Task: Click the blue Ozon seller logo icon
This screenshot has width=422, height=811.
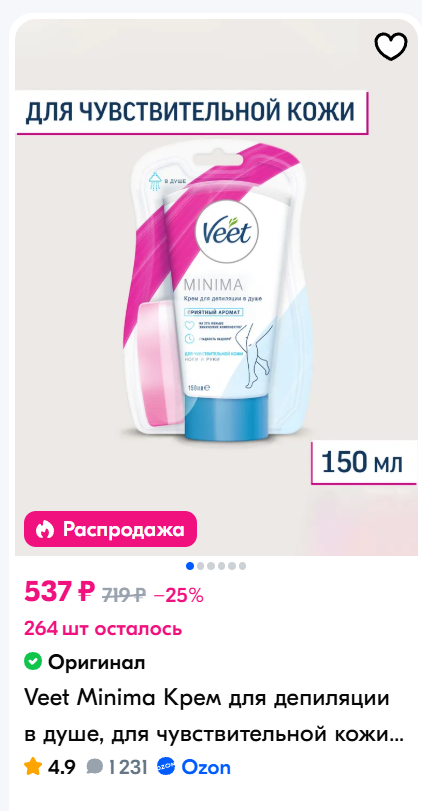Action: (167, 767)
